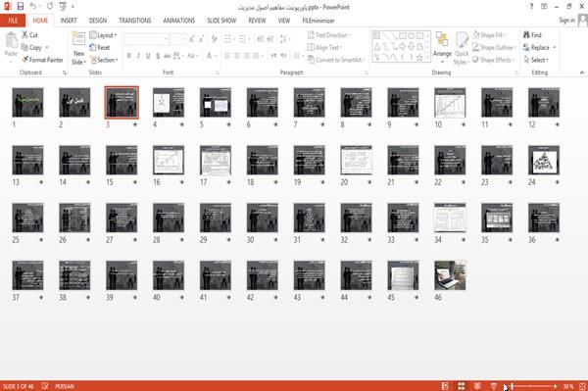
Task: Open the Shape Outline menu
Action: click(x=494, y=47)
